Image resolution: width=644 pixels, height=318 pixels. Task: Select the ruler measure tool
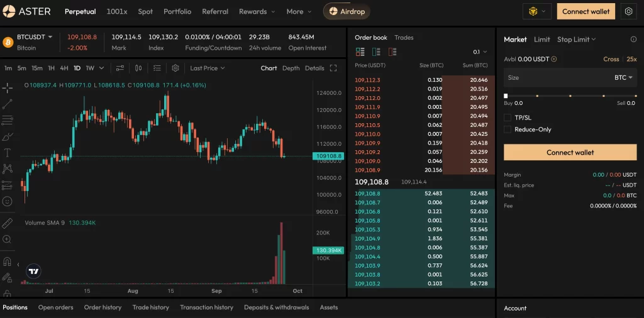click(7, 224)
